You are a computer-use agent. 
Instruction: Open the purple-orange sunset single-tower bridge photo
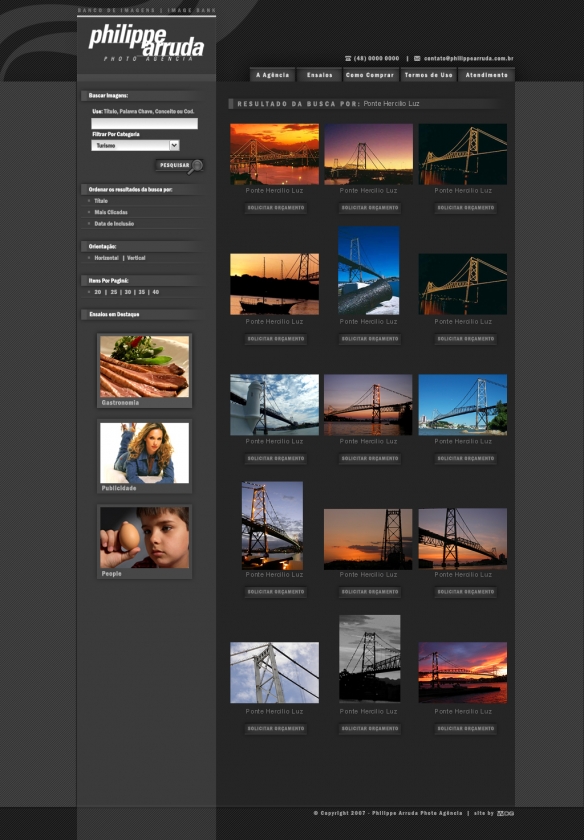pos(368,154)
